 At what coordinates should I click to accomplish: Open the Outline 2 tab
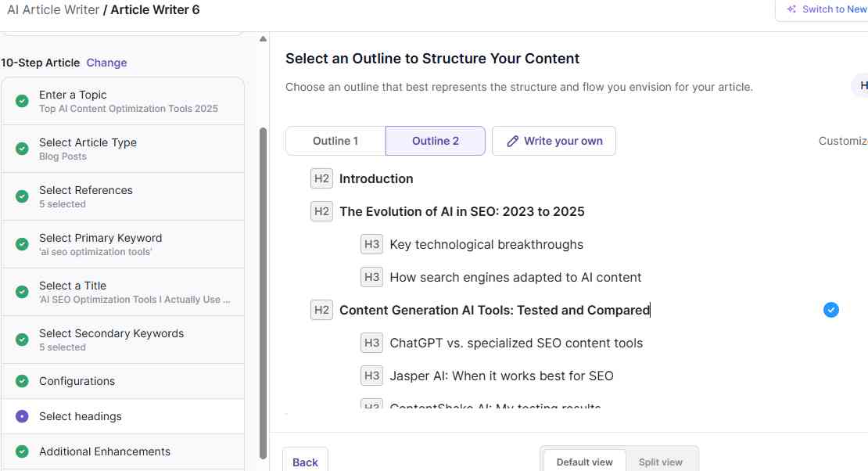pyautogui.click(x=435, y=141)
